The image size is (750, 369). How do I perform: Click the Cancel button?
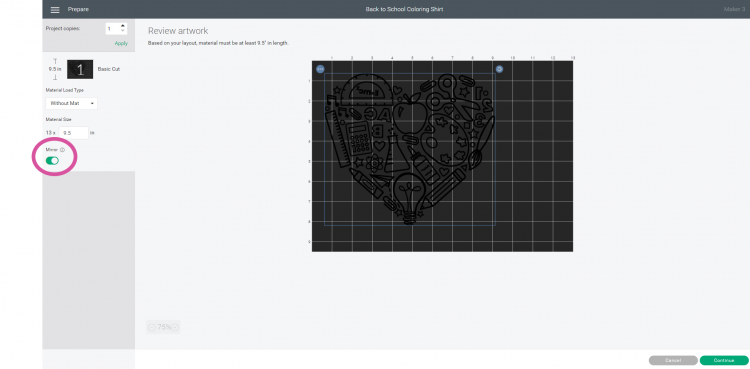coord(673,360)
